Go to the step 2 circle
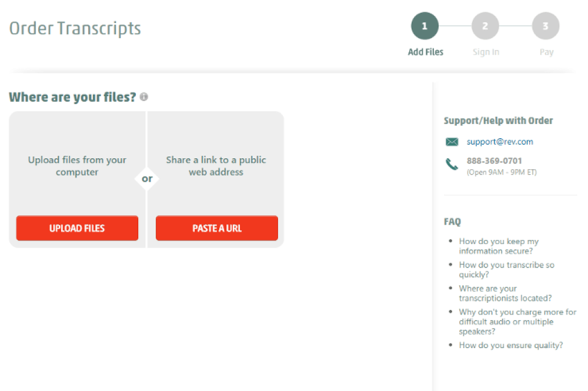 click(x=485, y=26)
